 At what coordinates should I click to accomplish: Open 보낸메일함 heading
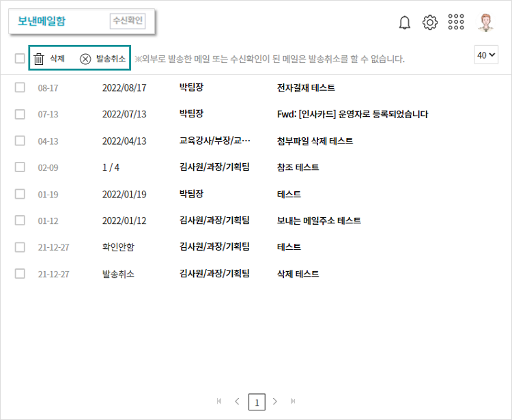pos(42,21)
